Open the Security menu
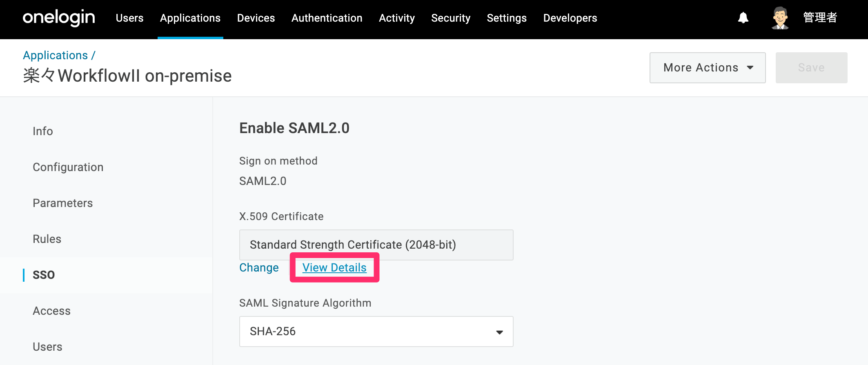This screenshot has width=868, height=365. point(451,18)
